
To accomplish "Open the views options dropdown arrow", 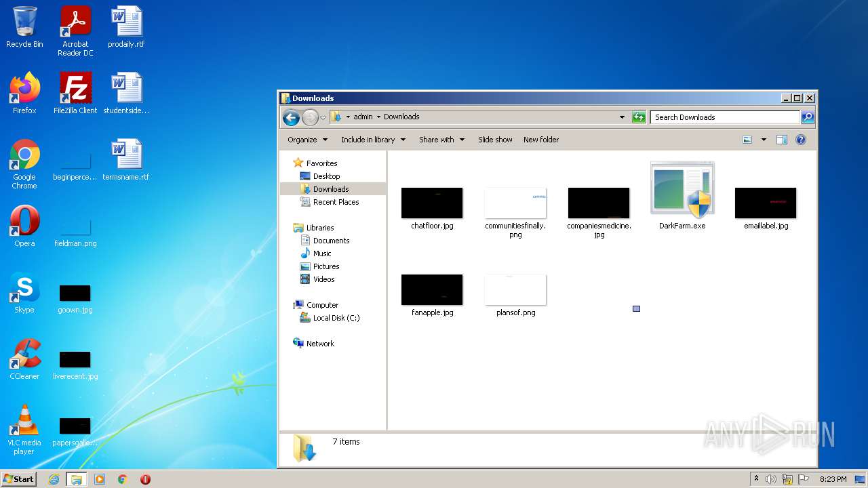I will point(764,140).
